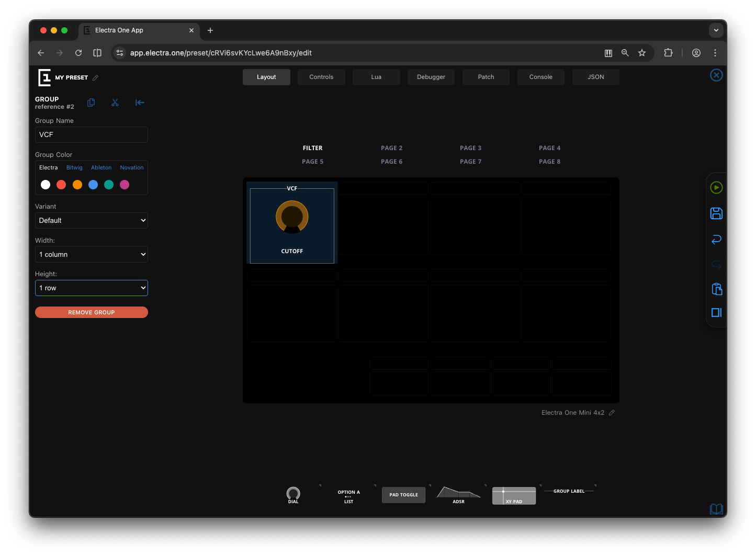
Task: Open the Lua tab
Action: (x=376, y=77)
